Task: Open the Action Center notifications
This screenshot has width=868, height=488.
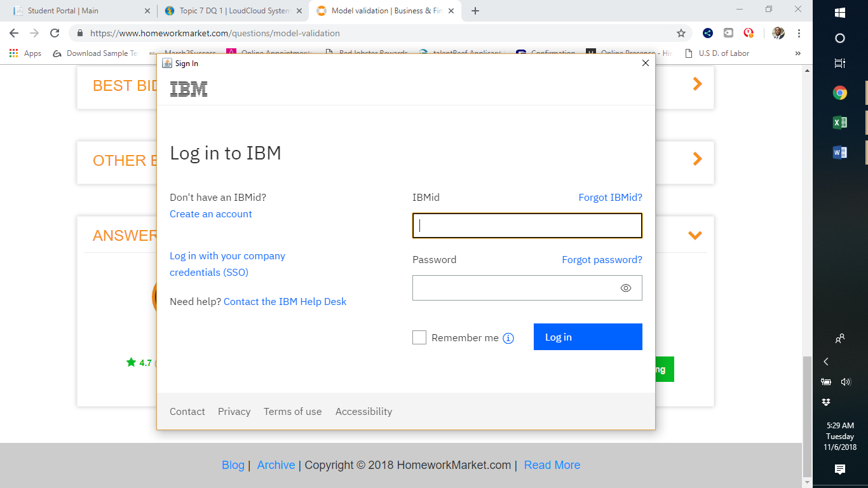Action: (x=839, y=470)
